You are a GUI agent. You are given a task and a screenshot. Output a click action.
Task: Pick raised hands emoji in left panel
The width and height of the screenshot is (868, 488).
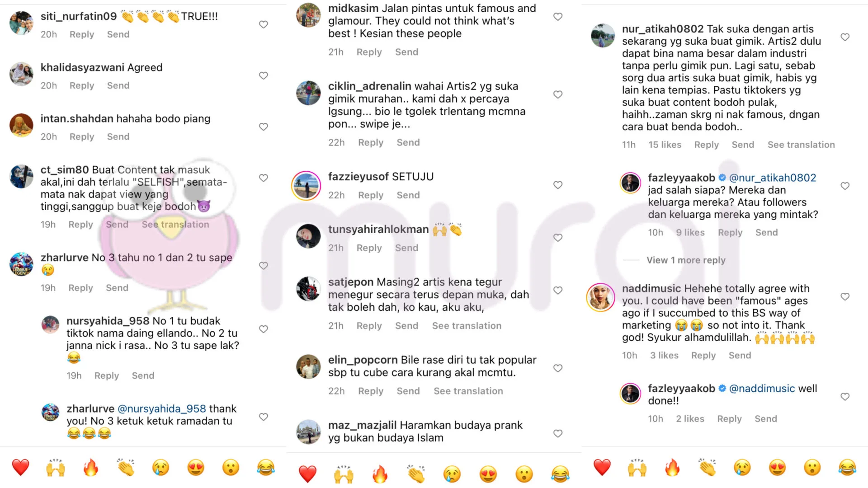(56, 467)
